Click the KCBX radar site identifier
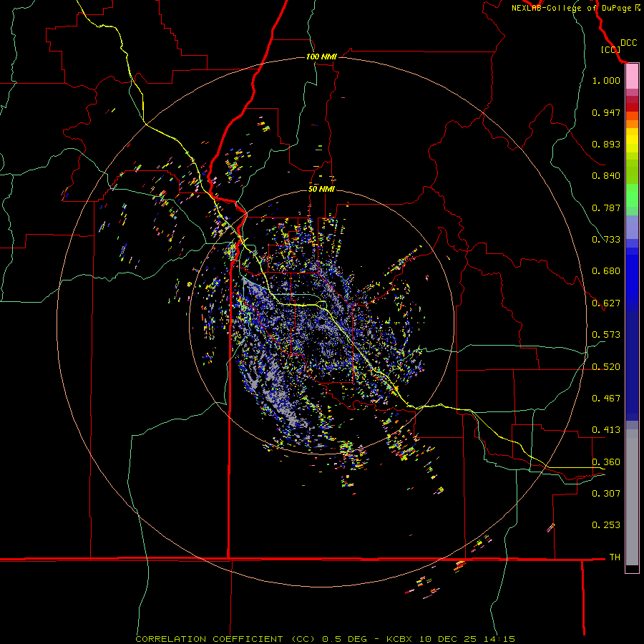Screen dimensions: 644x644 click(x=399, y=639)
